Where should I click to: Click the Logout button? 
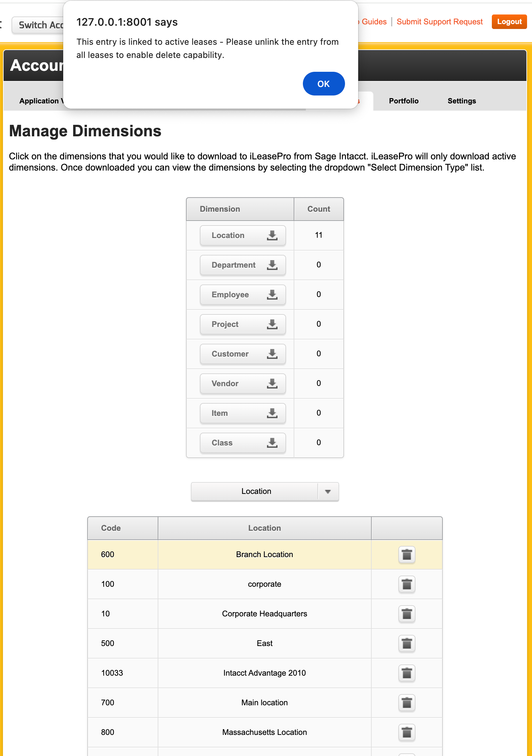(x=509, y=22)
